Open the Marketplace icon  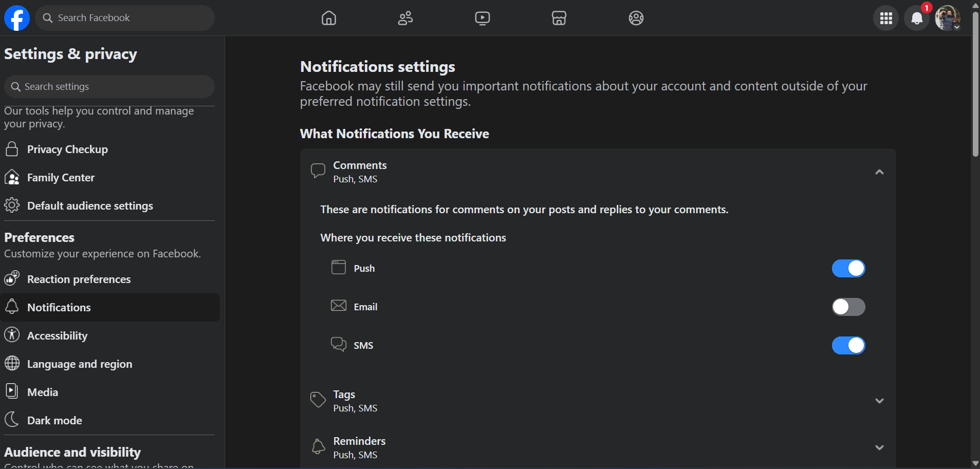(559, 18)
